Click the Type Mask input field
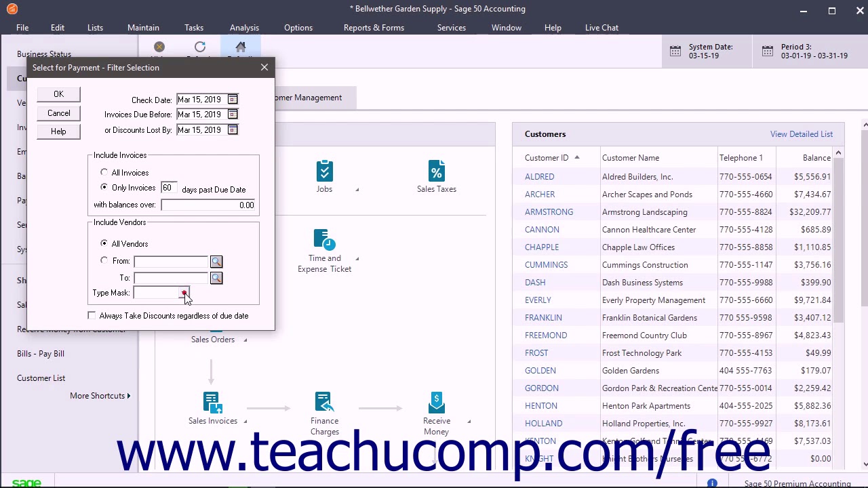 coord(156,293)
